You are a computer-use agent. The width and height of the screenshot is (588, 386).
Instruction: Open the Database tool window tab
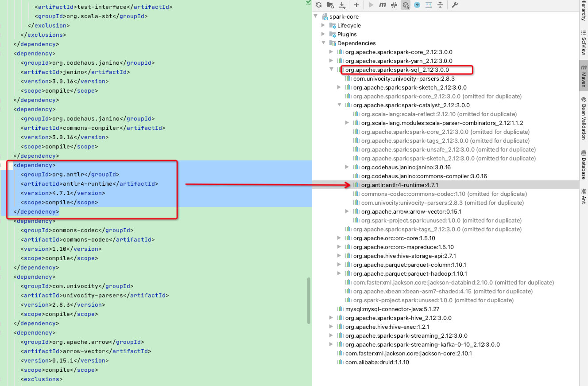(584, 164)
